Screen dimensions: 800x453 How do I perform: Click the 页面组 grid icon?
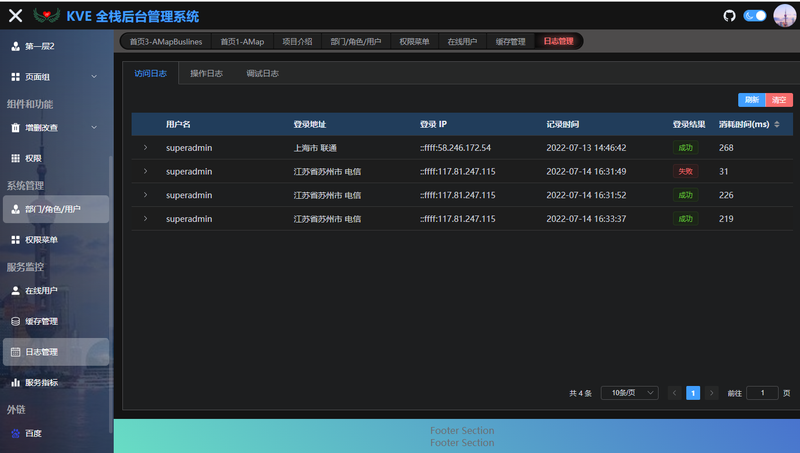[x=15, y=77]
